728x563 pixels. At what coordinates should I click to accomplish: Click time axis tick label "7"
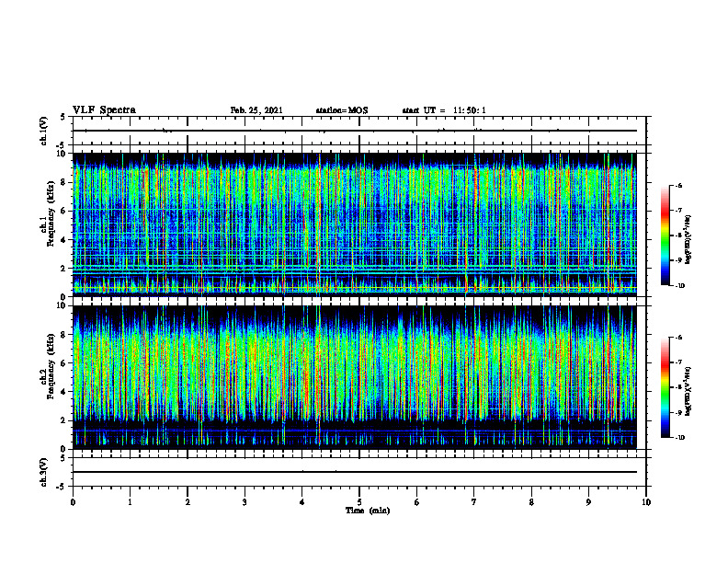[x=474, y=502]
